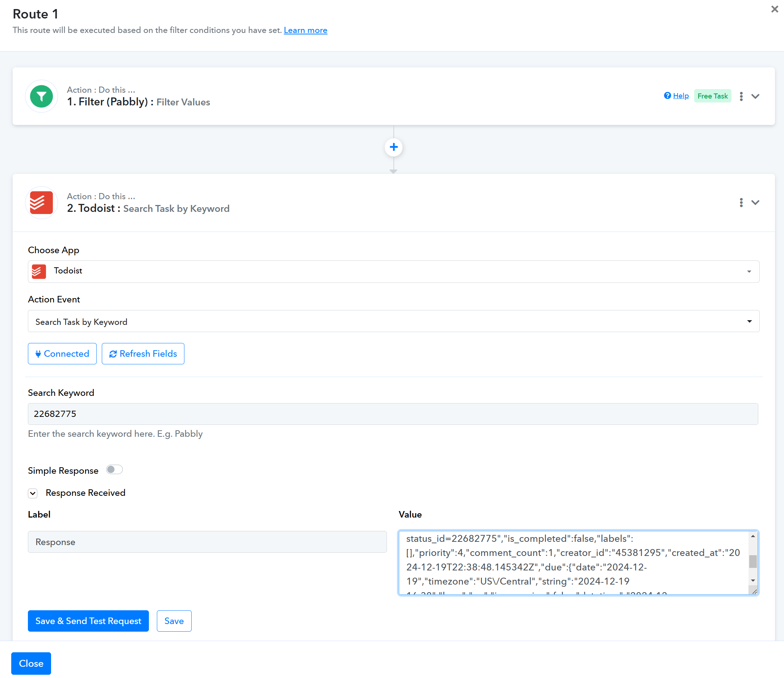Screen dimensions: 784x678
Task: Click the Free Task badge
Action: (x=713, y=96)
